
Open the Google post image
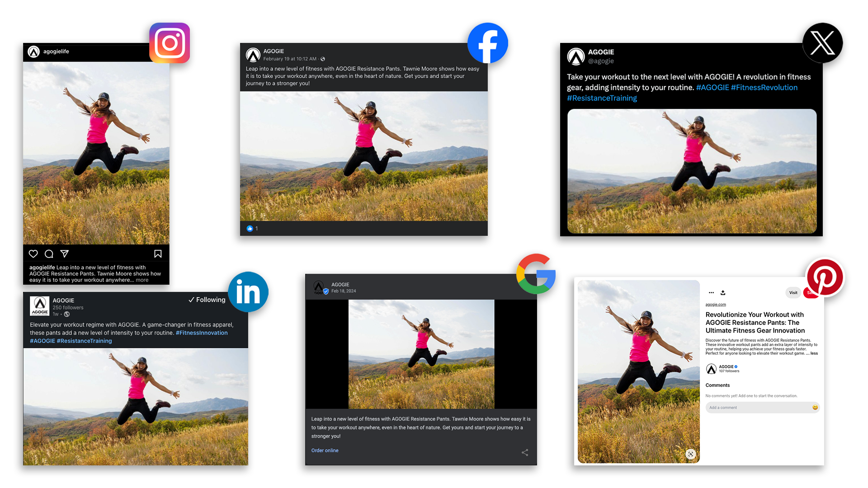point(421,354)
